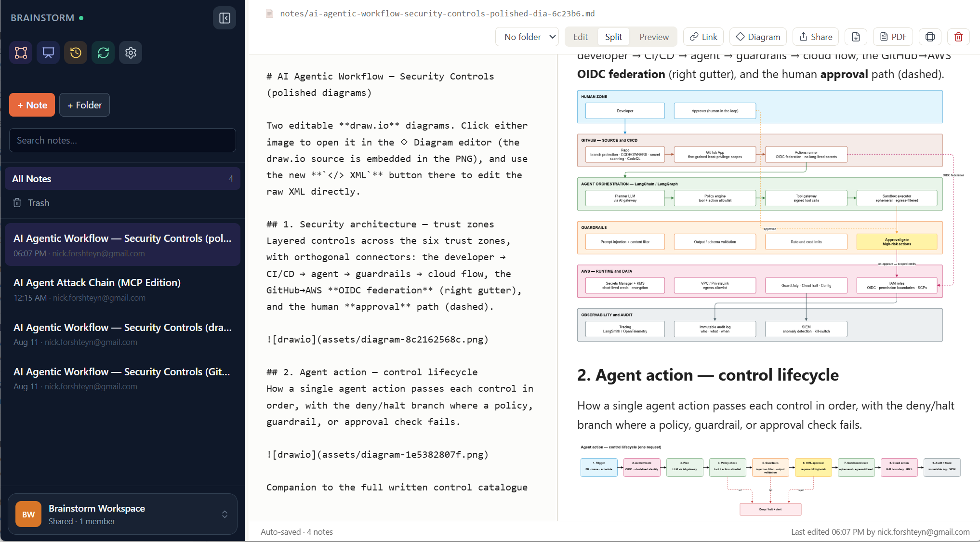Open the graph view icon
Image resolution: width=980 pixels, height=542 pixels.
point(21,53)
